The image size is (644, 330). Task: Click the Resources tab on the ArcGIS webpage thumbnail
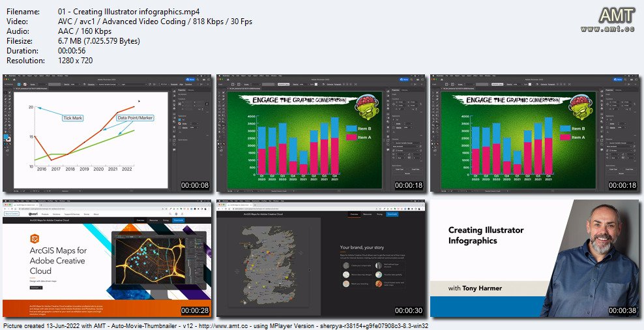coord(154,220)
